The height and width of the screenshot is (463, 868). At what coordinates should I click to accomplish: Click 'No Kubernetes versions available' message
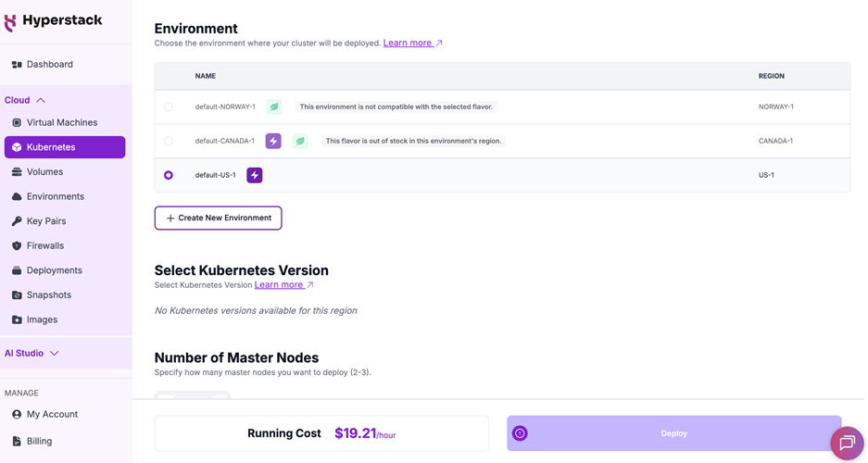(x=256, y=310)
